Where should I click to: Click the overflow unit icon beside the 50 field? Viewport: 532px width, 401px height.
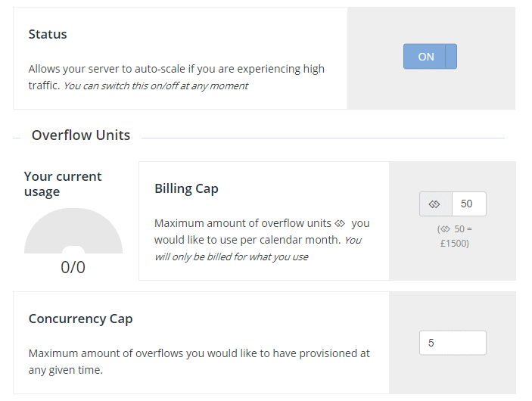pyautogui.click(x=436, y=204)
